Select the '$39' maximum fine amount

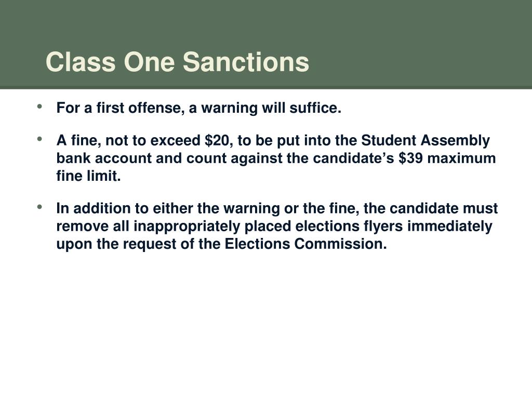(x=410, y=158)
